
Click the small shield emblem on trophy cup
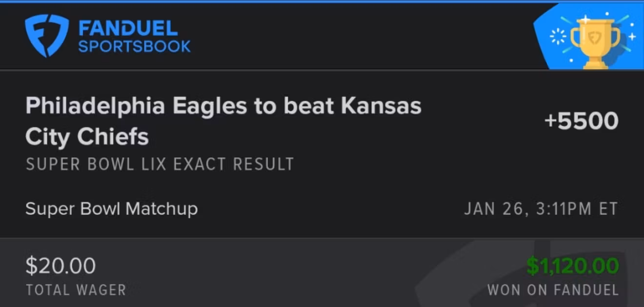(x=595, y=37)
